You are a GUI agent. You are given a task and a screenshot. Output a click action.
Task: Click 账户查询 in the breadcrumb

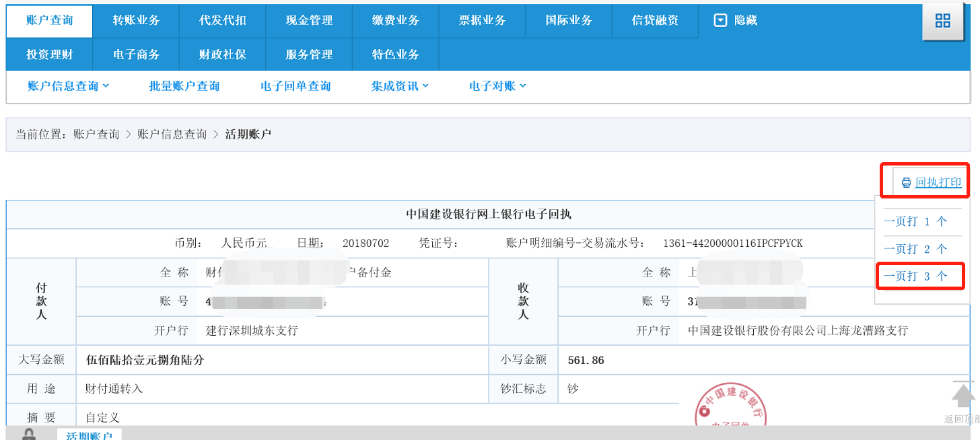tap(96, 135)
